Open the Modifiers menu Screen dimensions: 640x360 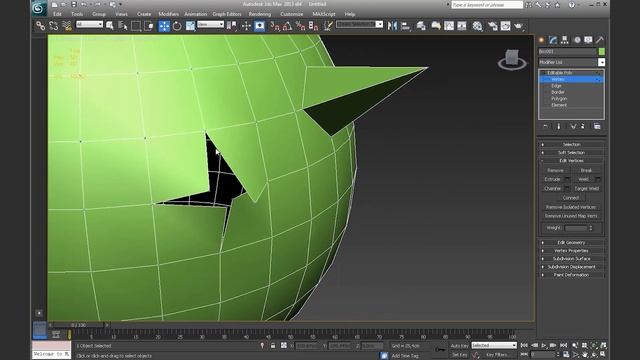[x=168, y=14]
